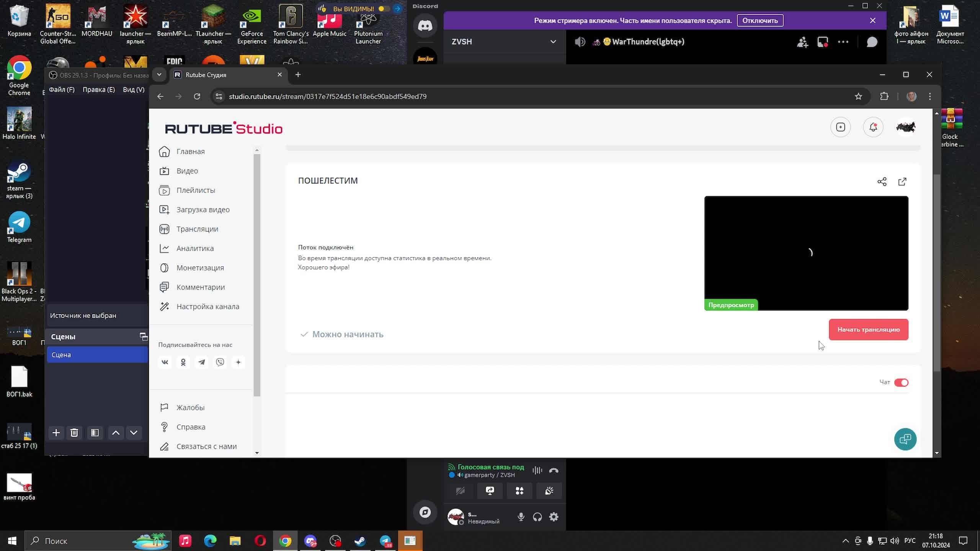The width and height of the screenshot is (980, 551).
Task: Delete scene with the OBS trash icon
Action: click(x=74, y=433)
